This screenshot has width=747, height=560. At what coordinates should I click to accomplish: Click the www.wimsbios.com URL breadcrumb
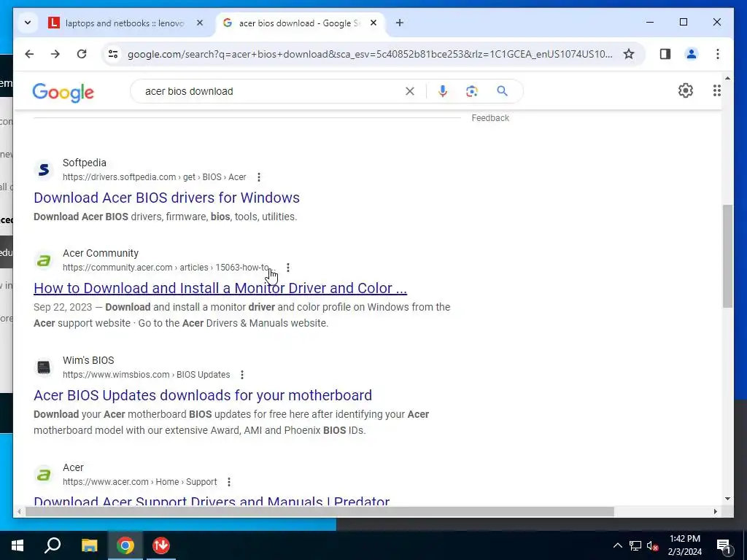tap(146, 375)
